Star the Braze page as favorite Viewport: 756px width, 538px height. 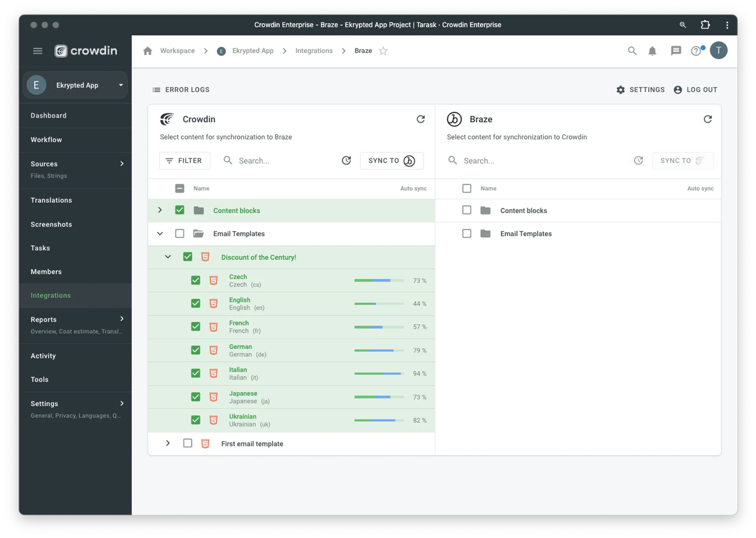click(383, 51)
